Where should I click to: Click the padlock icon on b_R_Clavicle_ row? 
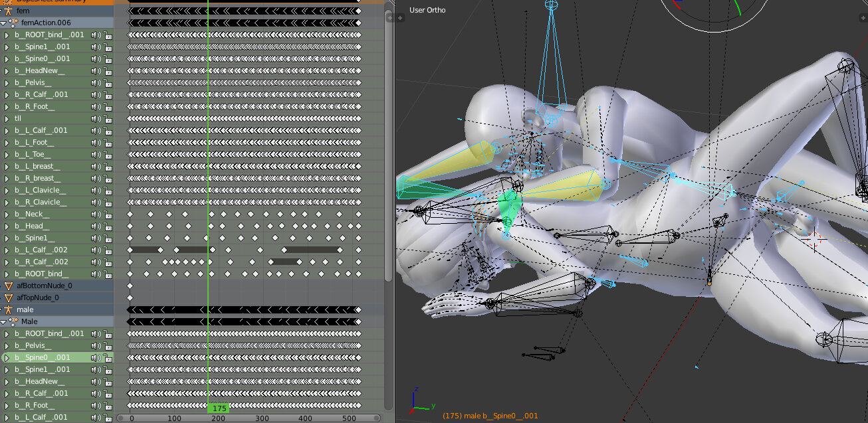click(108, 202)
